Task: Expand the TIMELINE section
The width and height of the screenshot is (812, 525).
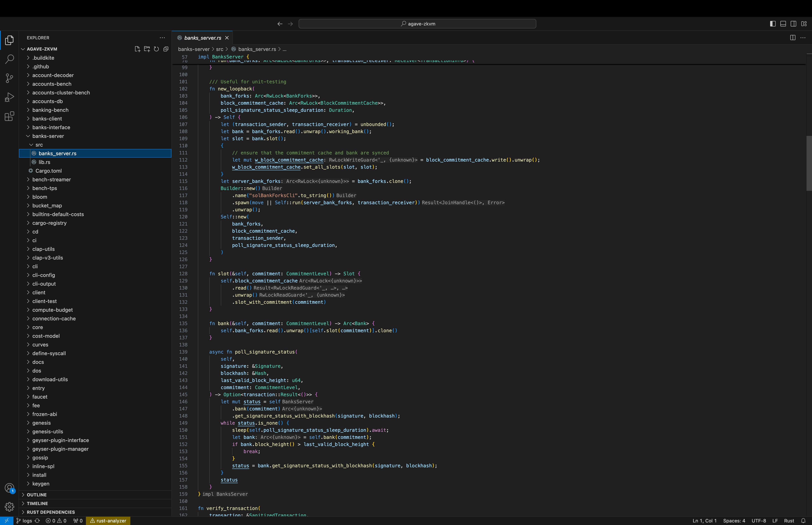Action: 95,503
